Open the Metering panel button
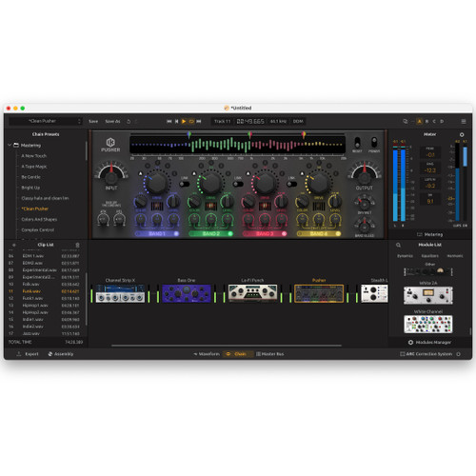476x476 pixels. [429, 234]
